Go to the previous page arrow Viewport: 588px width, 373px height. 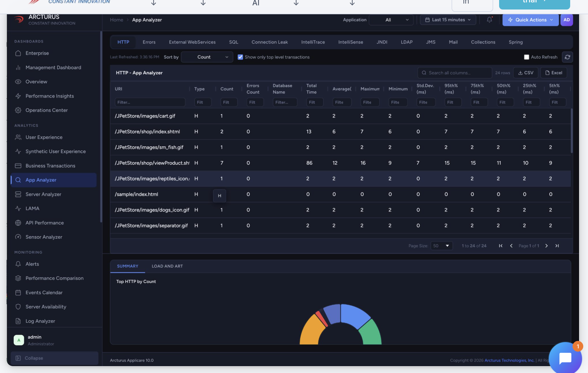[511, 246]
